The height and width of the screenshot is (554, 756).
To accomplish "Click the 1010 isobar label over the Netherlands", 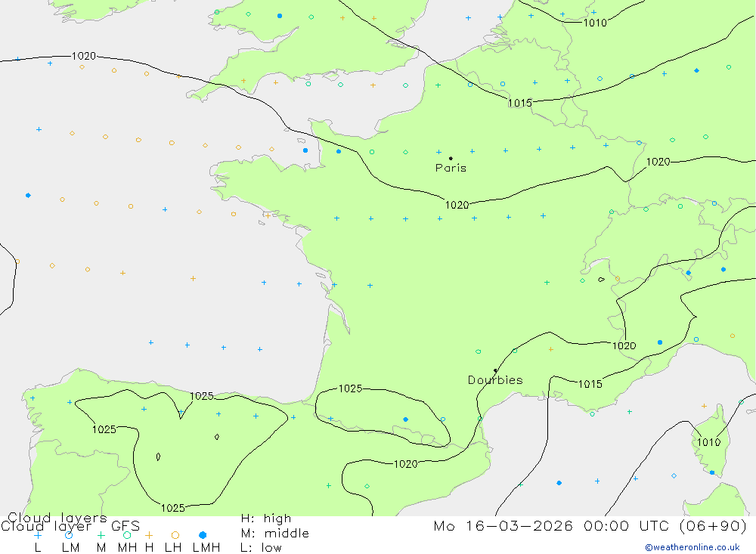I will [x=595, y=23].
